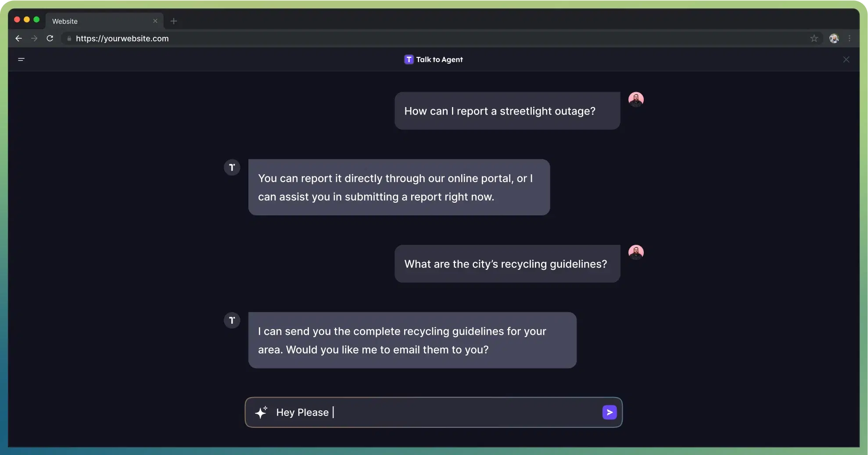Viewport: 868px width, 455px height.
Task: Click the agent avatar beside online portal reply
Action: 232,167
